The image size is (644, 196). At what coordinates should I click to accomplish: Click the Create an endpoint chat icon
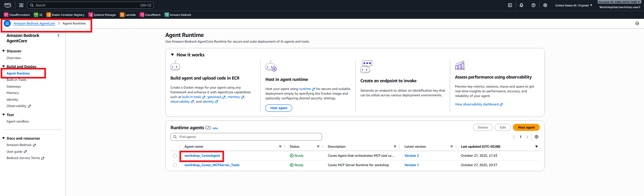pyautogui.click(x=366, y=67)
